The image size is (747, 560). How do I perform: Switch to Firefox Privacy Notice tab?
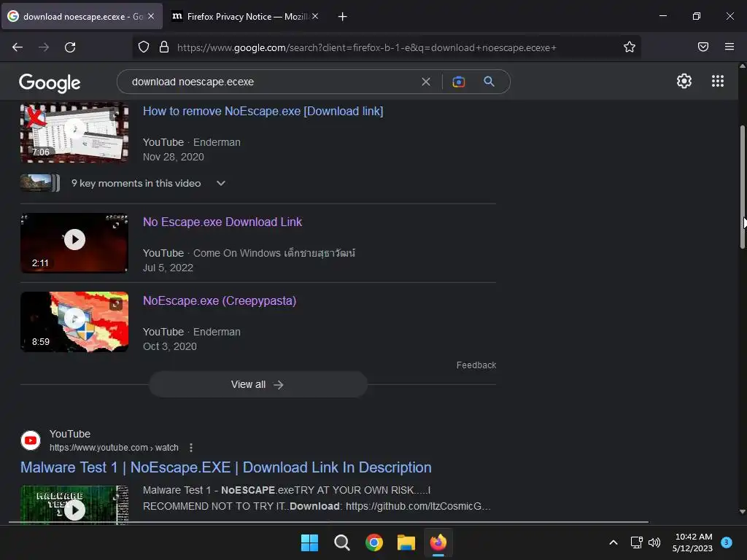click(x=241, y=17)
